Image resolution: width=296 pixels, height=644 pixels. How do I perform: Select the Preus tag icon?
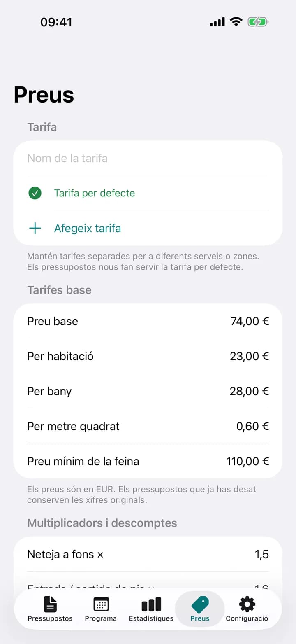(200, 604)
